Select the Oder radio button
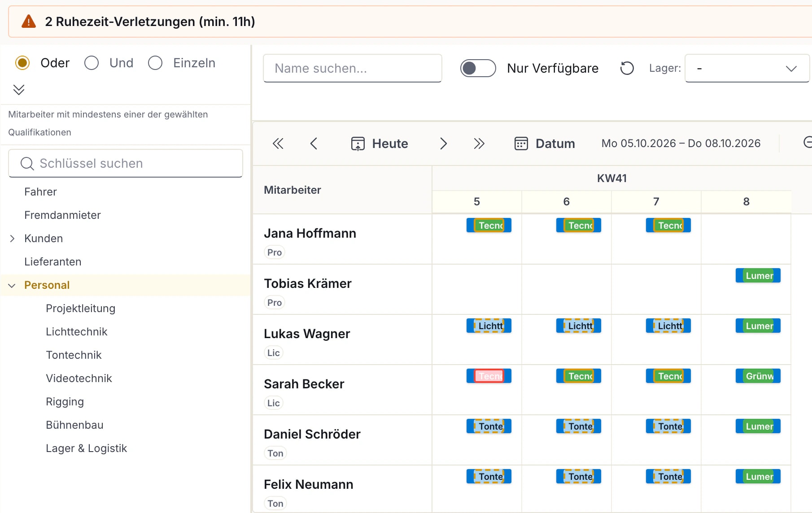Screen dimensions: 812x513 coord(22,63)
